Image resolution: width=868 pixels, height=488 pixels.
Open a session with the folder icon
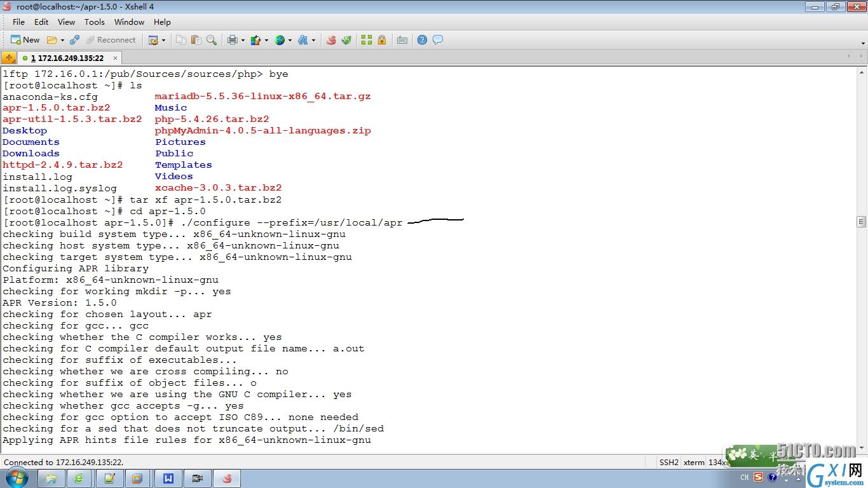[52, 40]
